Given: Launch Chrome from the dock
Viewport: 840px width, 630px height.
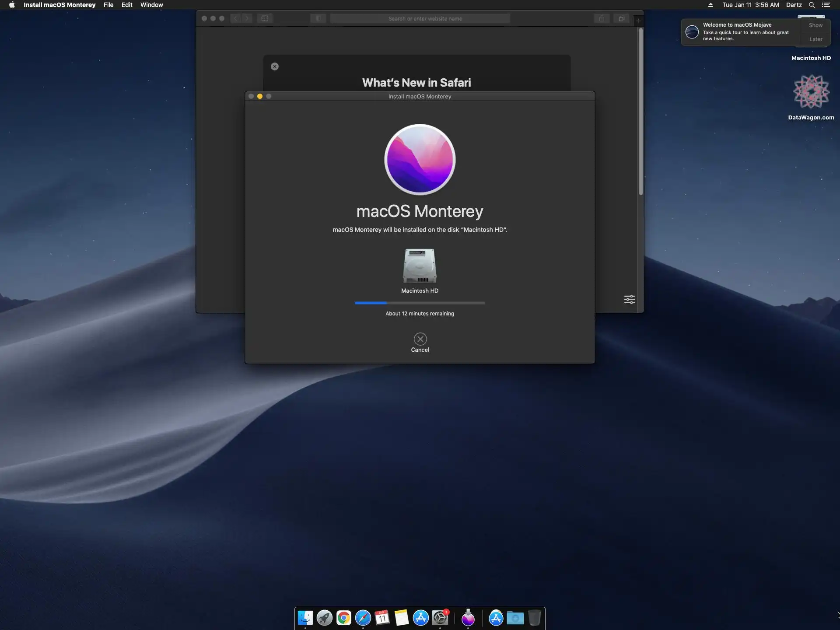Looking at the screenshot, I should tap(344, 618).
